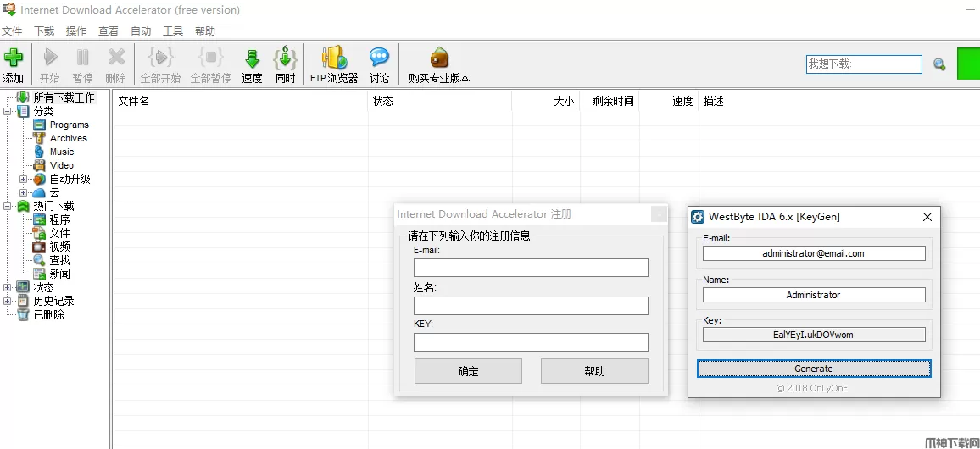The height and width of the screenshot is (449, 980).
Task: Click the KeyGen E-mail field
Action: 814,253
